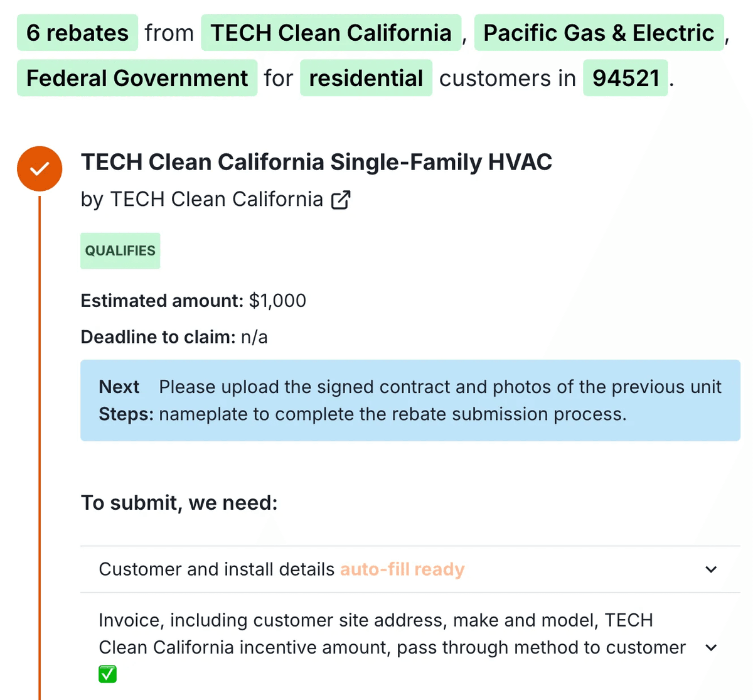Open 'by TECH Clean California' link
The height and width of the screenshot is (700, 753).
[x=201, y=200]
